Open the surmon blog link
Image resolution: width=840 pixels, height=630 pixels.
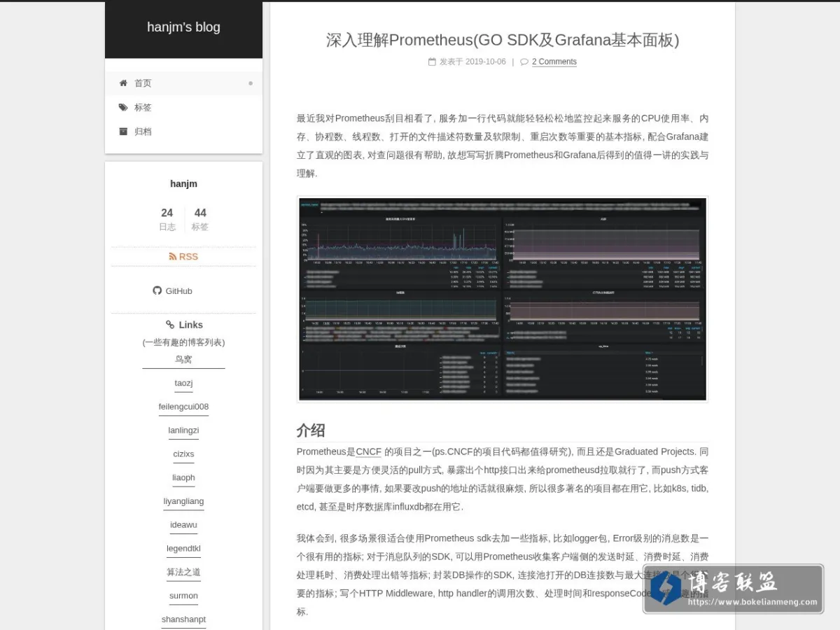coord(183,596)
